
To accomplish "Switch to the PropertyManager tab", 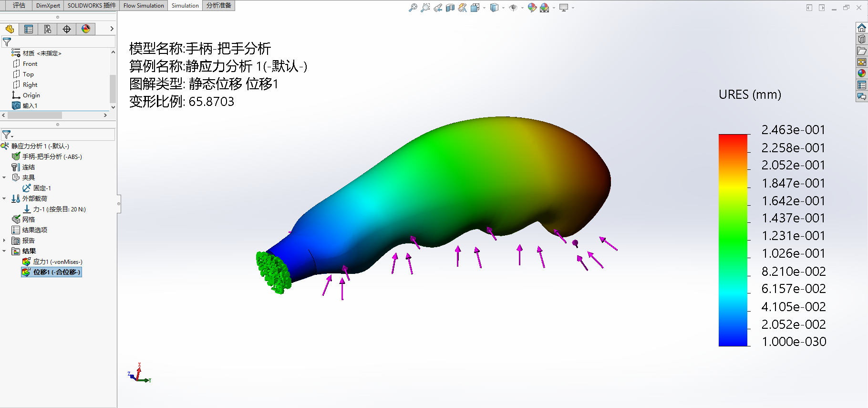I will pos(29,29).
